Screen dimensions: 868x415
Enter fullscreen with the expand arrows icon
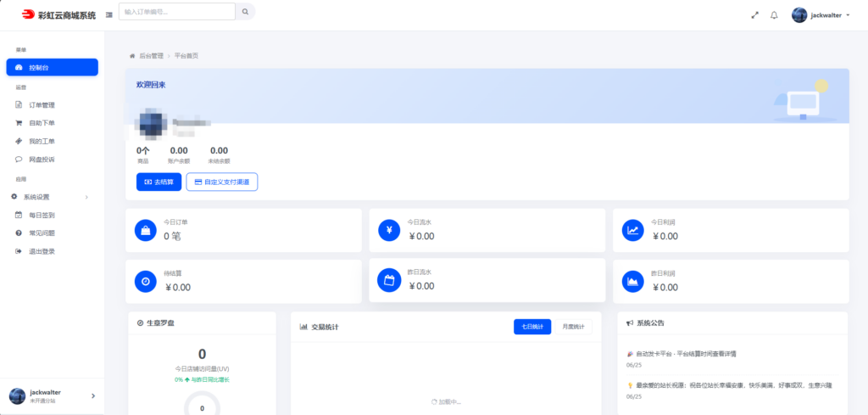coord(754,15)
